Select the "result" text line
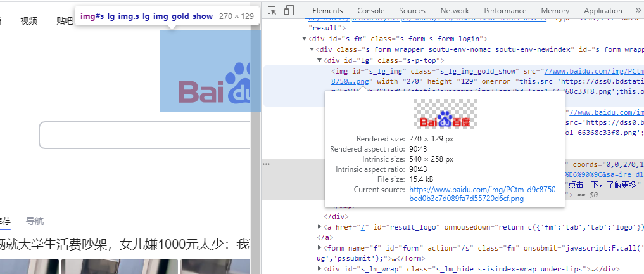This screenshot has width=644, height=274. [325, 28]
